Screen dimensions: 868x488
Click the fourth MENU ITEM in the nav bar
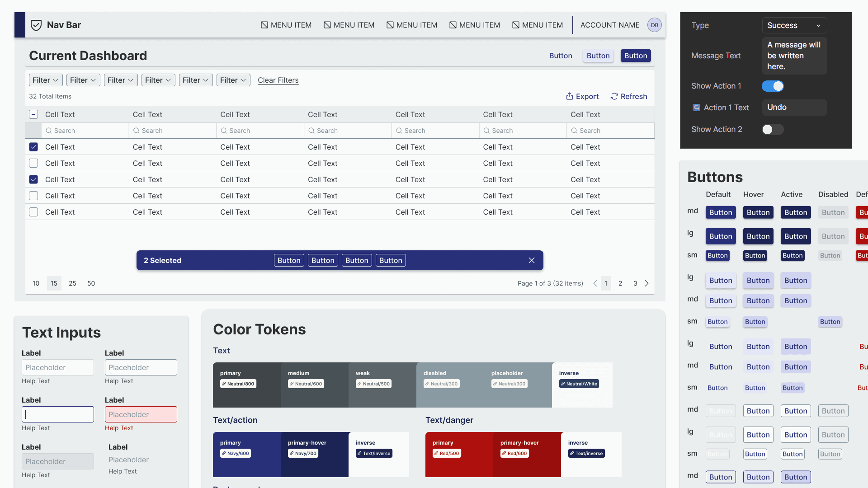pos(475,25)
